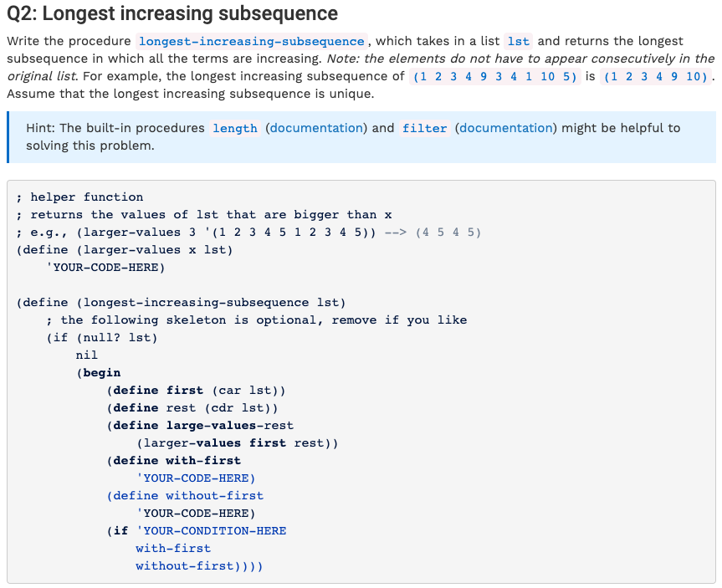The height and width of the screenshot is (588, 722).
Task: Click the '(define with-first' line
Action: point(173,461)
